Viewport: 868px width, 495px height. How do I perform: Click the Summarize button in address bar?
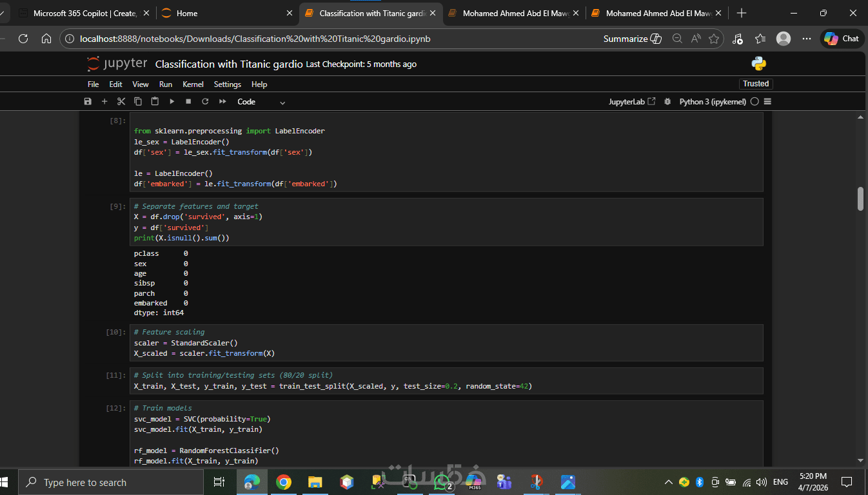pyautogui.click(x=632, y=39)
